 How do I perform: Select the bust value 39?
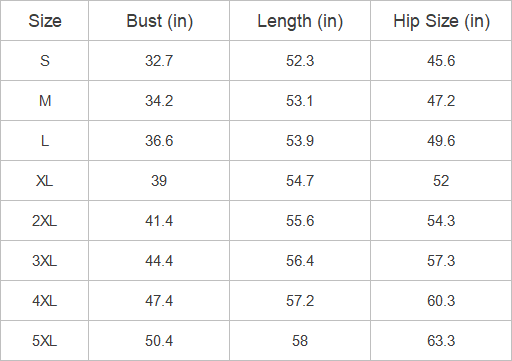[159, 181]
